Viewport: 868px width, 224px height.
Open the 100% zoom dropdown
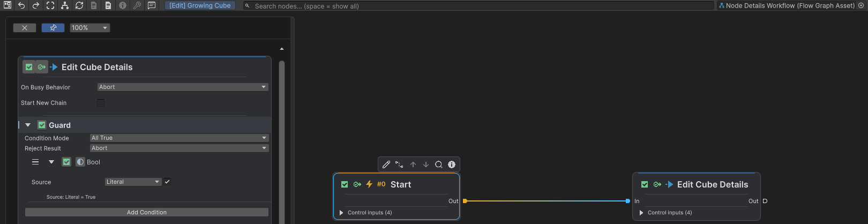pos(90,28)
